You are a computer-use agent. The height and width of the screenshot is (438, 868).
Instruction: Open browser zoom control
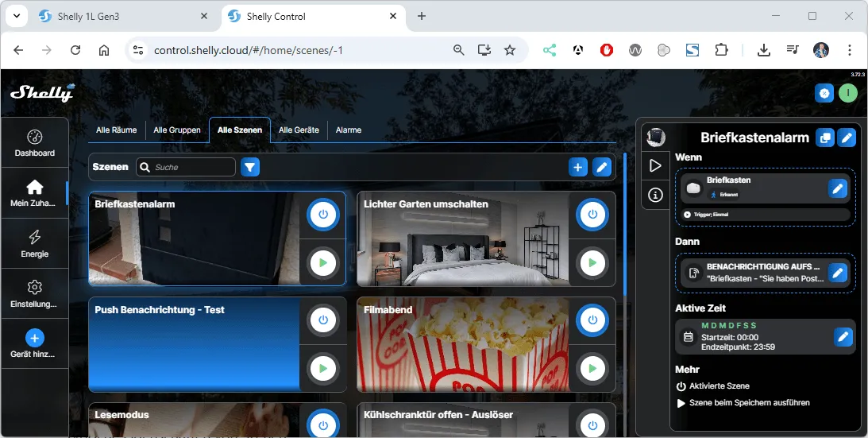[x=458, y=50]
